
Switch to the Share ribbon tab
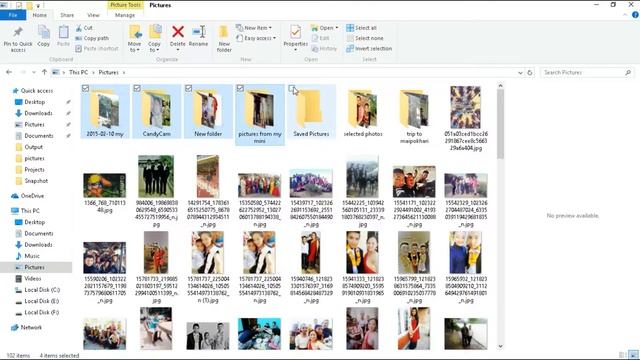click(x=67, y=15)
